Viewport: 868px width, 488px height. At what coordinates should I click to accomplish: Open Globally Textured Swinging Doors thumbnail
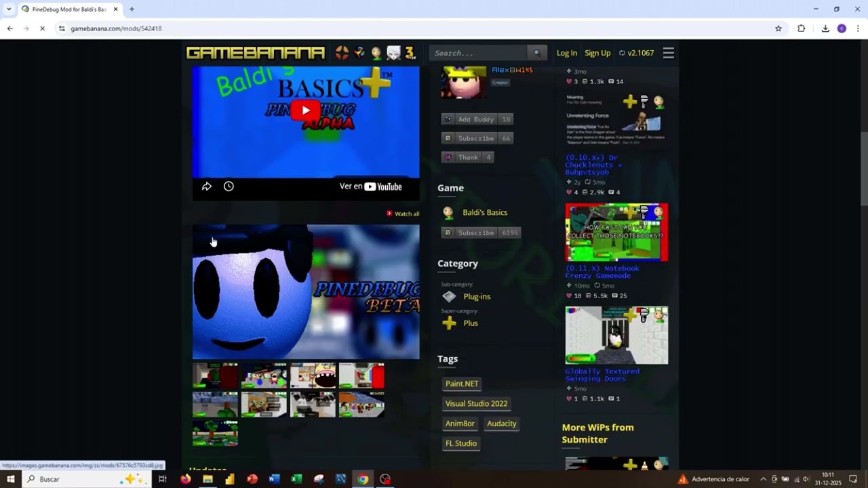(x=616, y=335)
